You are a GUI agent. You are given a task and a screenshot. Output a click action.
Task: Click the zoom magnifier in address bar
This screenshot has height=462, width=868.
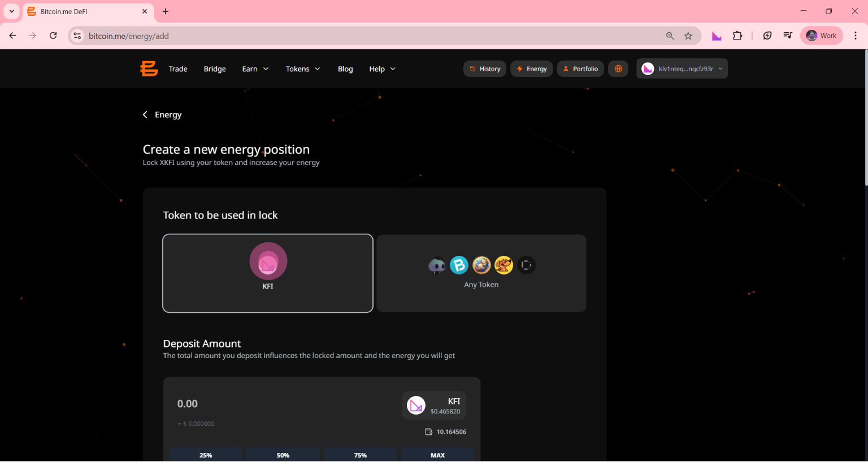pos(670,36)
